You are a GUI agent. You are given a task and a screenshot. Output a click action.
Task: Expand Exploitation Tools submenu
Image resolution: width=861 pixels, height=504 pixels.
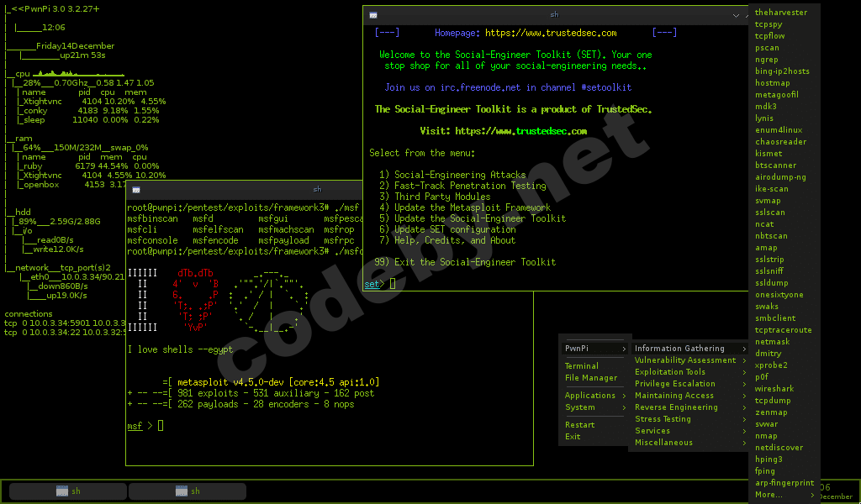tap(690, 372)
